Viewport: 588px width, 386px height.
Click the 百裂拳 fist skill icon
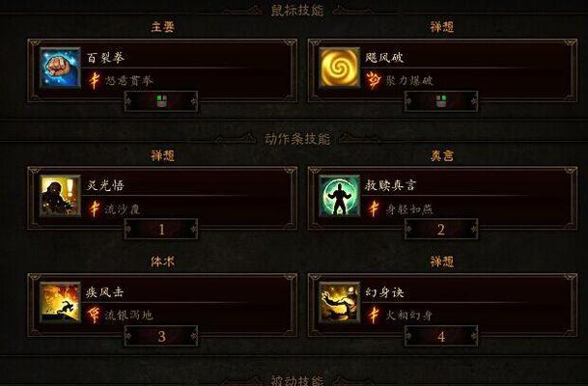[61, 68]
